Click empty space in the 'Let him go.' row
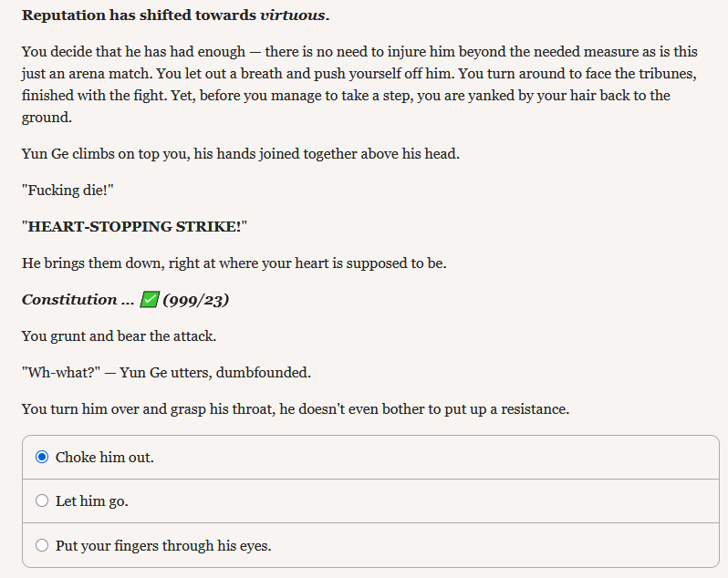The height and width of the screenshot is (578, 728). [x=418, y=501]
